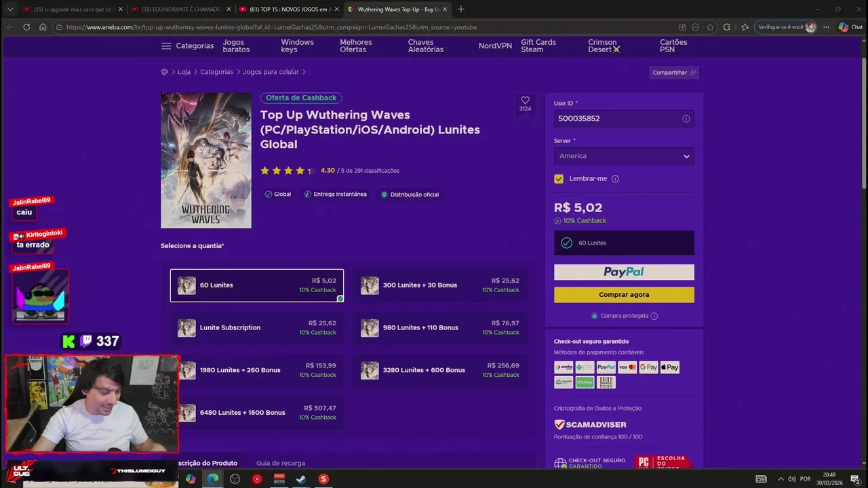Click the Apple Pay payment badge
Image resolution: width=868 pixels, height=488 pixels.
pyautogui.click(x=669, y=367)
